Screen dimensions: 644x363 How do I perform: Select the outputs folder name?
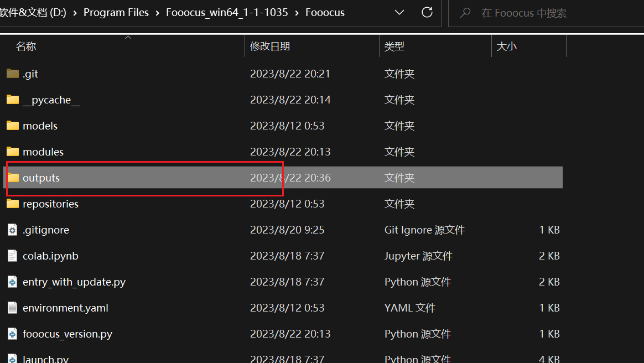tap(41, 178)
